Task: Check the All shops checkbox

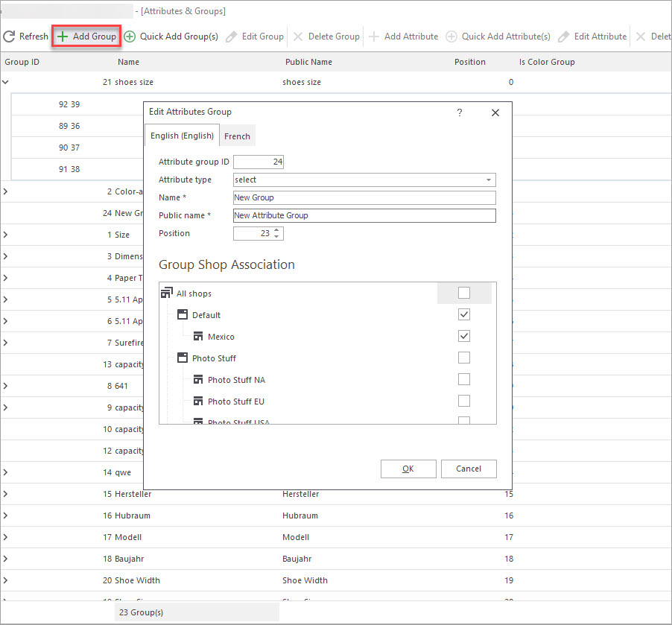Action: pos(464,293)
